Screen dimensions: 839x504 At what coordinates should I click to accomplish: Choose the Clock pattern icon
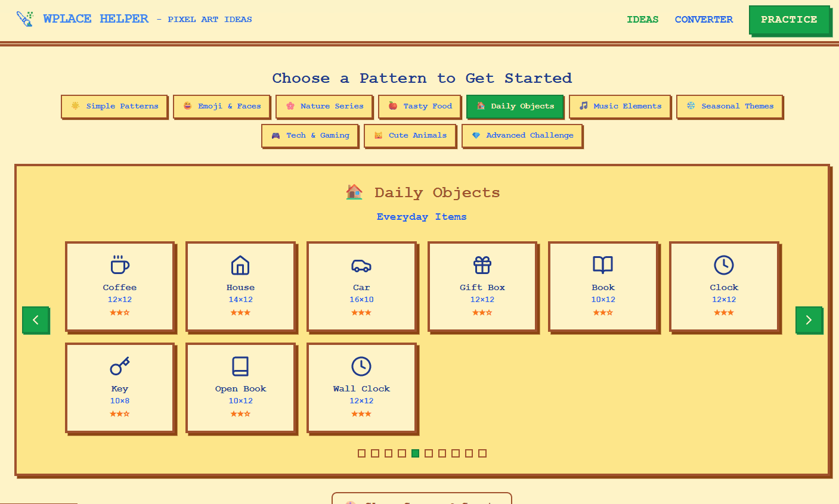point(724,265)
